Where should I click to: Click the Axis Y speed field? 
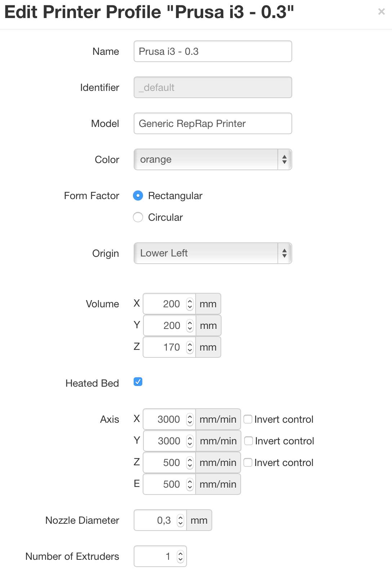[166, 441]
